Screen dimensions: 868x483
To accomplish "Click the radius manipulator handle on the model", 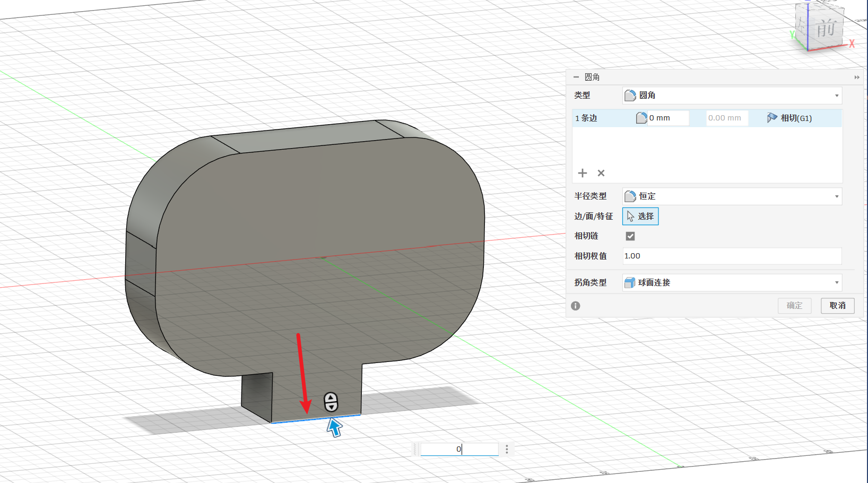I will [331, 402].
